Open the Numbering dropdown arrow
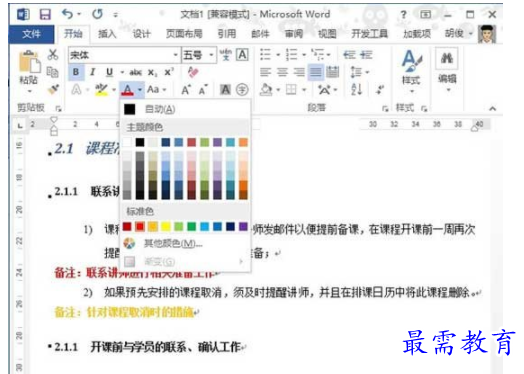The image size is (524, 374). click(x=304, y=54)
